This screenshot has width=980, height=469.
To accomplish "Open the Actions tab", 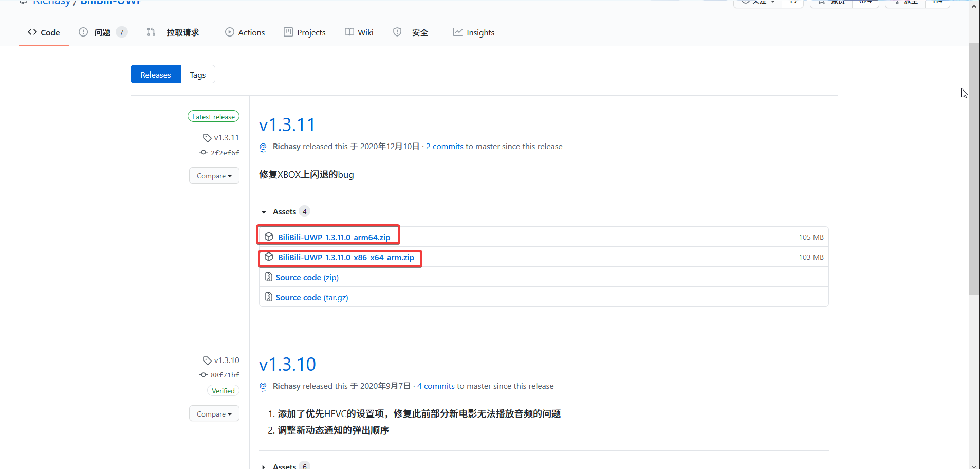I will tap(245, 32).
